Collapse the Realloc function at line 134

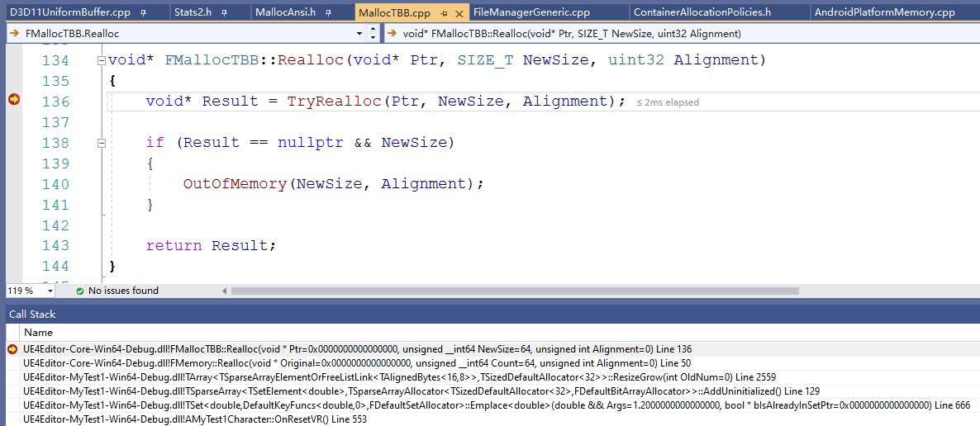102,60
